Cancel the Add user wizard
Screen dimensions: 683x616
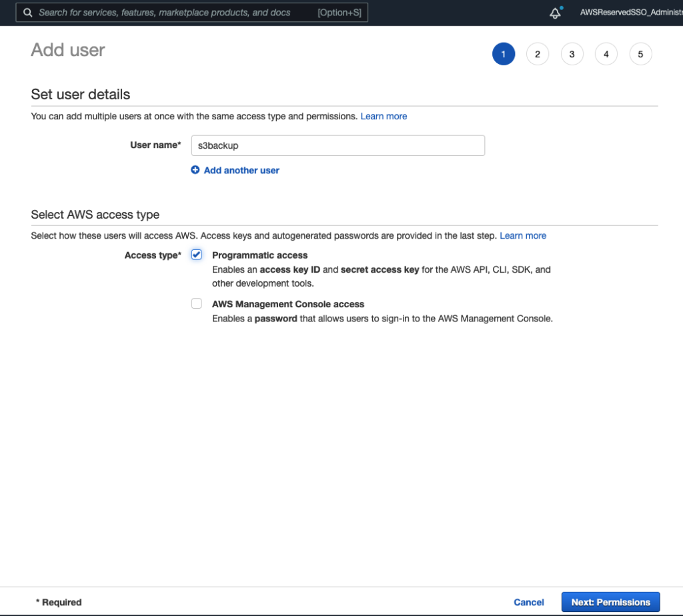point(529,602)
